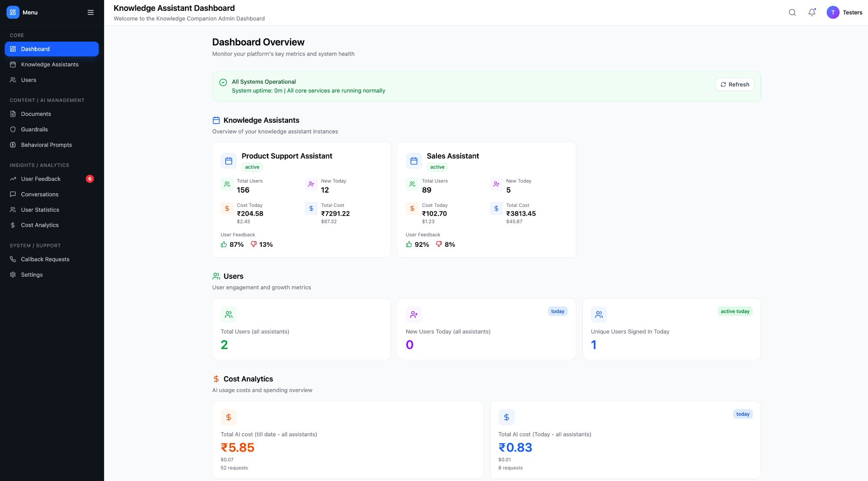Viewport: 868px width, 481px height.
Task: Select the User Statistics icon
Action: 13,209
